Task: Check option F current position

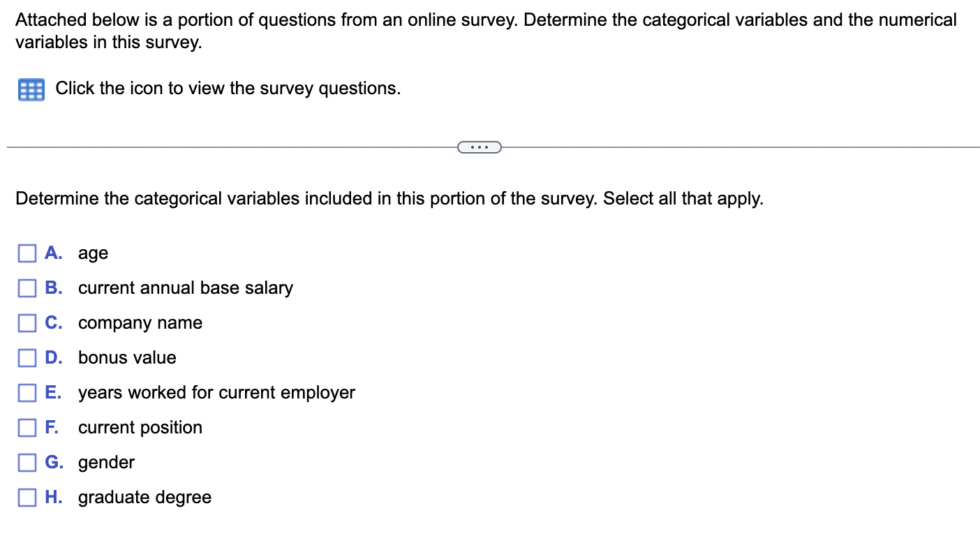Action: [27, 427]
